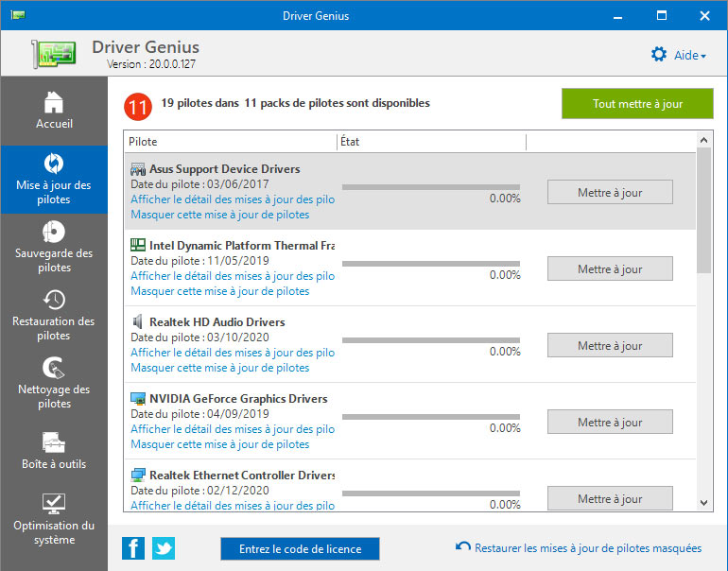The height and width of the screenshot is (571, 728).
Task: Open Restauration des pilotes section
Action: [x=54, y=316]
